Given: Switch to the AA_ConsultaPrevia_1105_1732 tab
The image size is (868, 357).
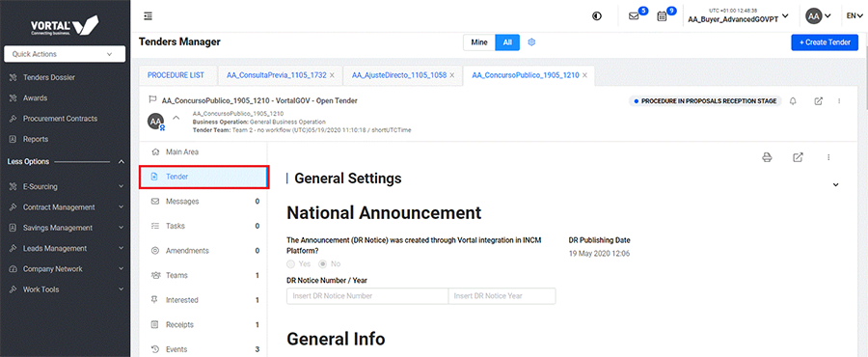Looking at the screenshot, I should (x=276, y=75).
